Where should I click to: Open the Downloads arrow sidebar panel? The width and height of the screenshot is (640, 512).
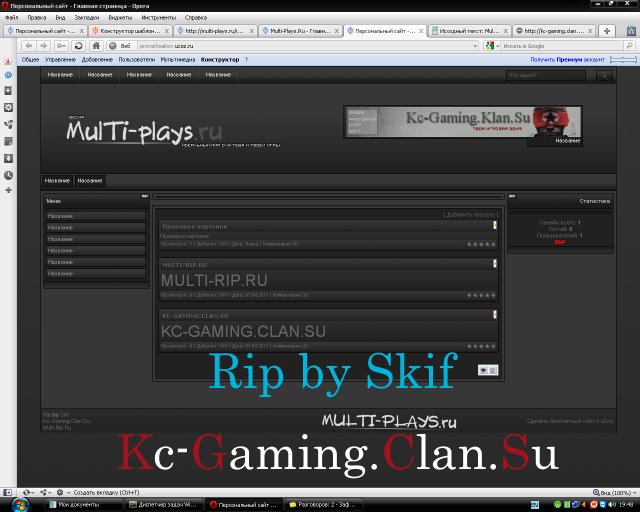point(8,158)
